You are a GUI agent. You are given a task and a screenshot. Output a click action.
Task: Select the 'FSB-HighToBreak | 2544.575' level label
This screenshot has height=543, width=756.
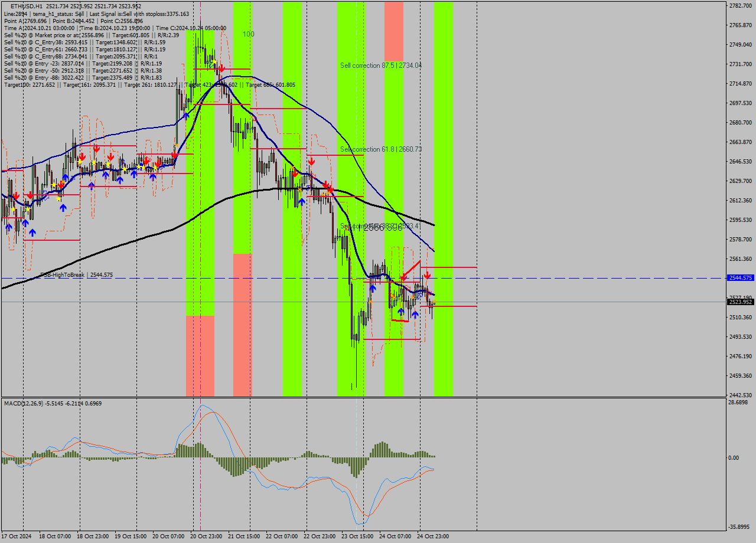pos(76,275)
